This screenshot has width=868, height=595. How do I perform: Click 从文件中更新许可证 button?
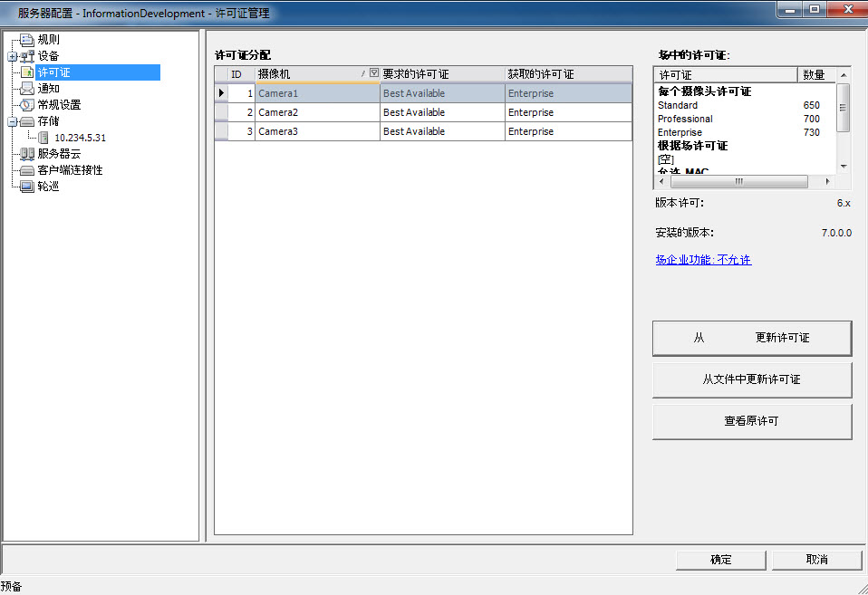coord(752,379)
